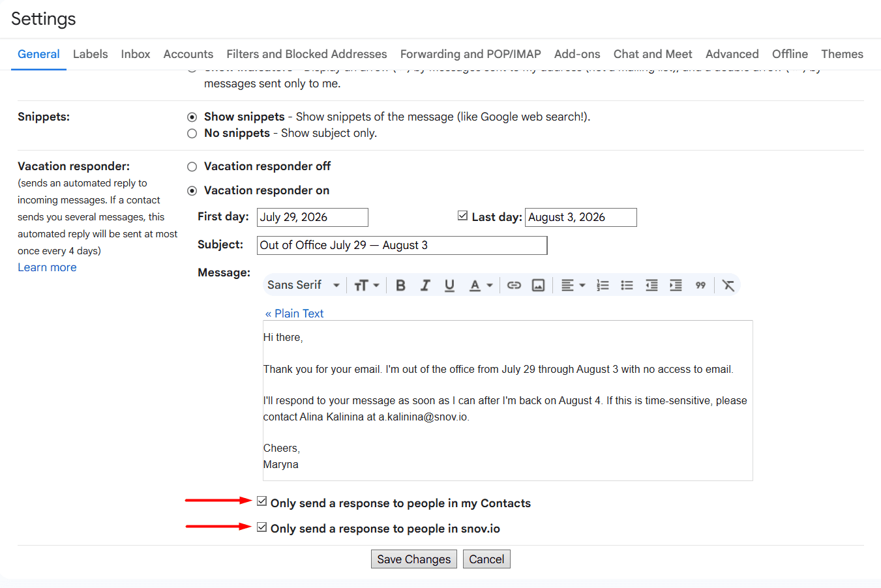Open the Labels settings tab
The width and height of the screenshot is (881, 588).
click(91, 54)
